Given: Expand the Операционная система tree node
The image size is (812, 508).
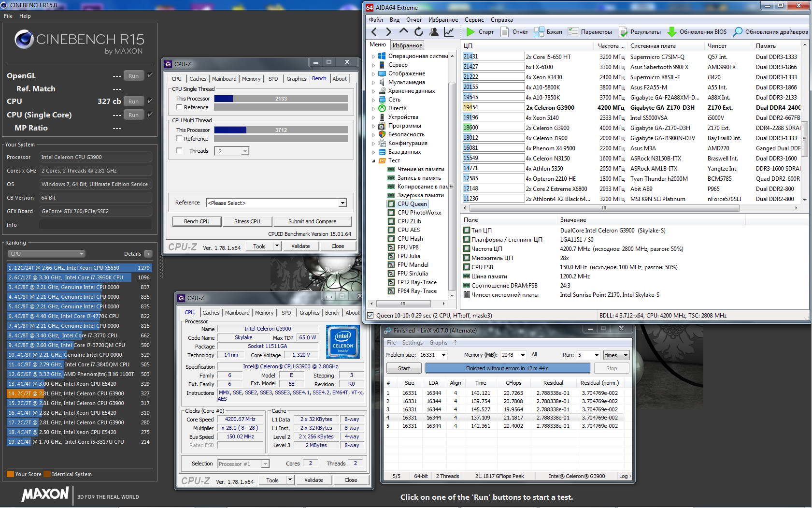Looking at the screenshot, I should tap(373, 57).
